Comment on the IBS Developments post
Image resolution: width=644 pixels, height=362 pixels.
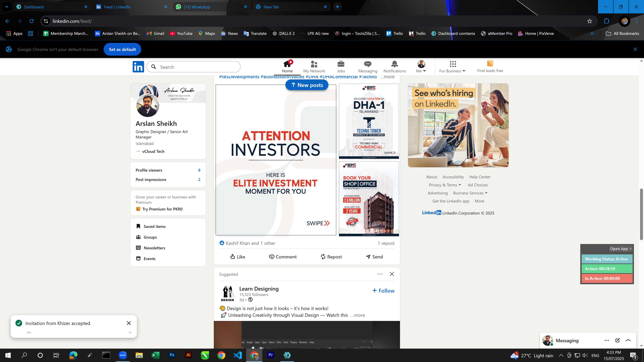click(283, 257)
